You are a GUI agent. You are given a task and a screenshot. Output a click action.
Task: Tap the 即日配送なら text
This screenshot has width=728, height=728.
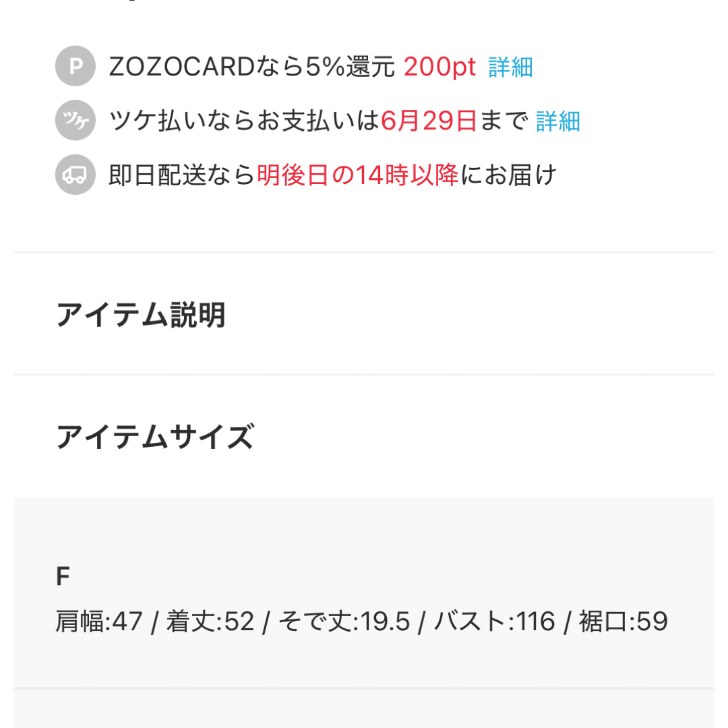point(182,175)
